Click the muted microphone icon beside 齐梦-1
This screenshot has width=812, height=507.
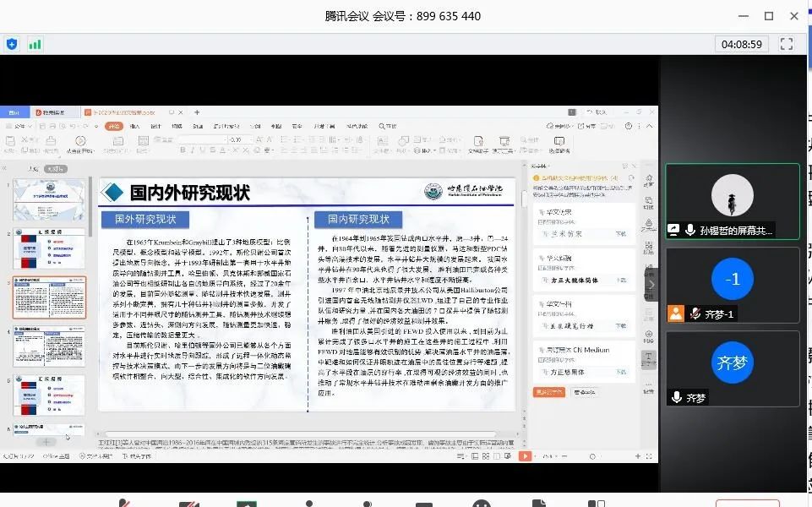click(x=695, y=313)
